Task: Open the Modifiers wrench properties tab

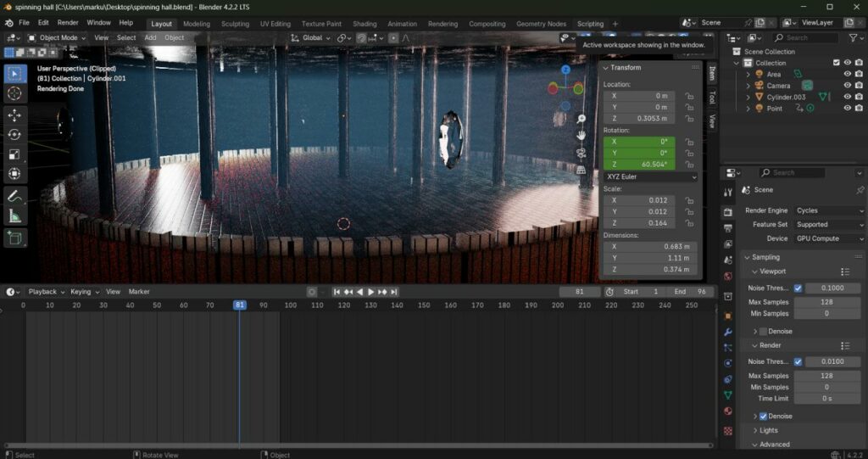Action: [728, 332]
